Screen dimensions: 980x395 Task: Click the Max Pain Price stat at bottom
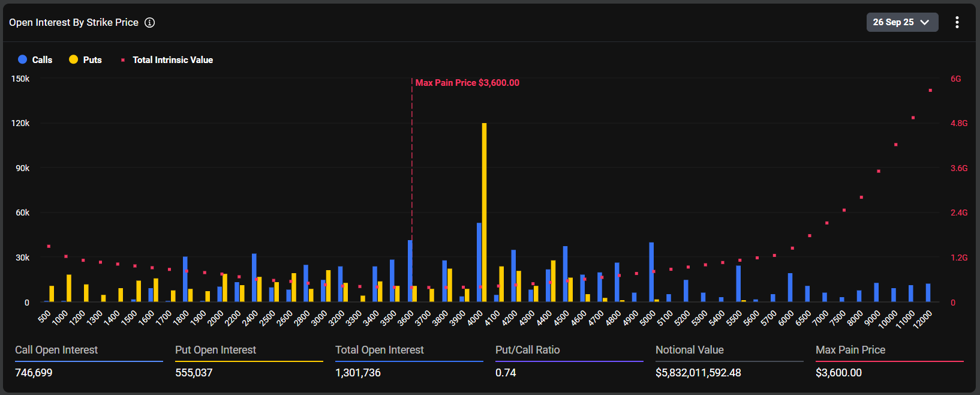(x=850, y=350)
